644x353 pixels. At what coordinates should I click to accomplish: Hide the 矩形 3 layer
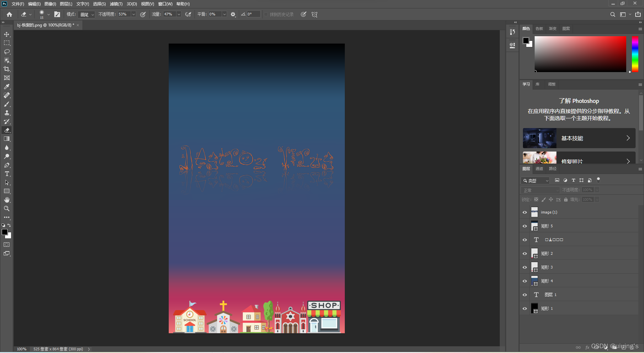[525, 267]
